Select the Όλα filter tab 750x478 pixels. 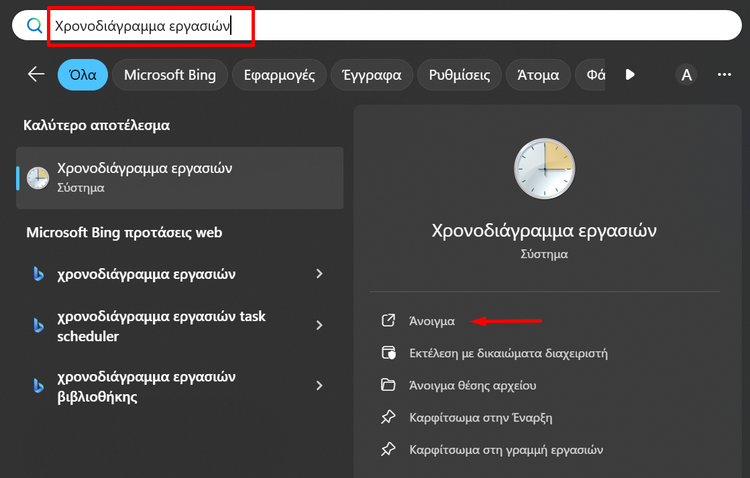(x=83, y=75)
